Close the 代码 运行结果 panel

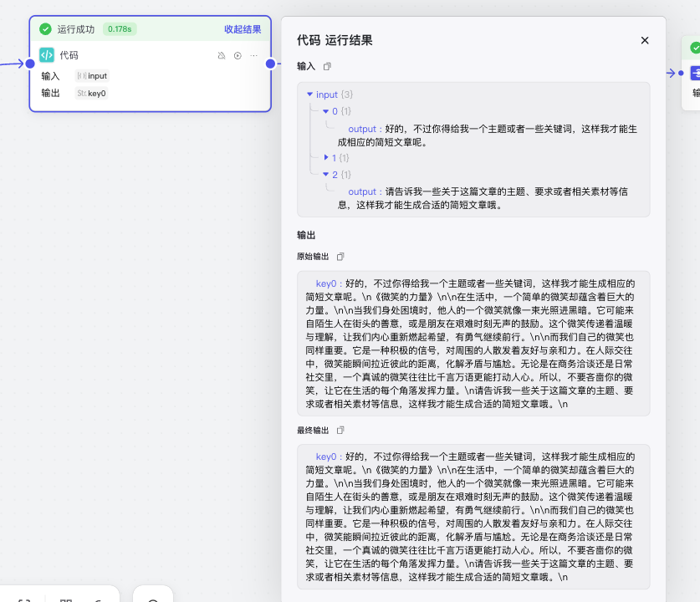[645, 41]
